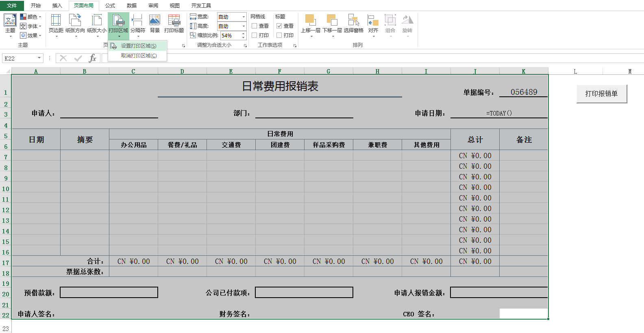Viewport: 644px width, 333px height.
Task: Select 设置打印区域(S) menu item
Action: [x=138, y=46]
